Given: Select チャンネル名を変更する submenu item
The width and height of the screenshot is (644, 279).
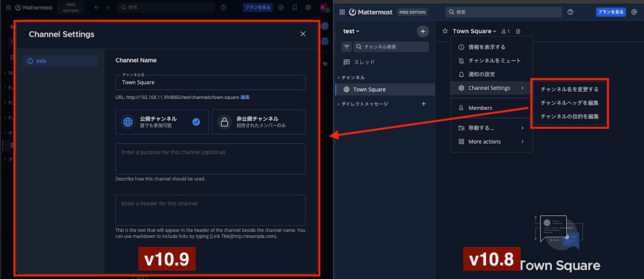Looking at the screenshot, I should coord(569,89).
